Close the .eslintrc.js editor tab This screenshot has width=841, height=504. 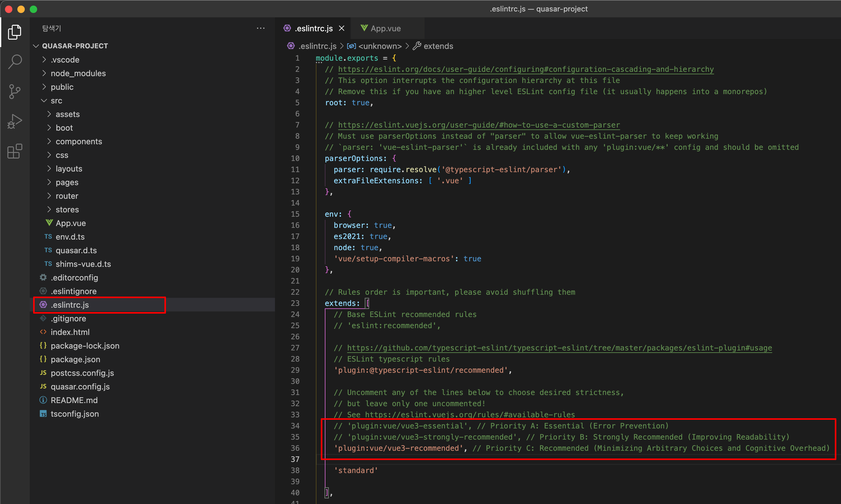(342, 28)
